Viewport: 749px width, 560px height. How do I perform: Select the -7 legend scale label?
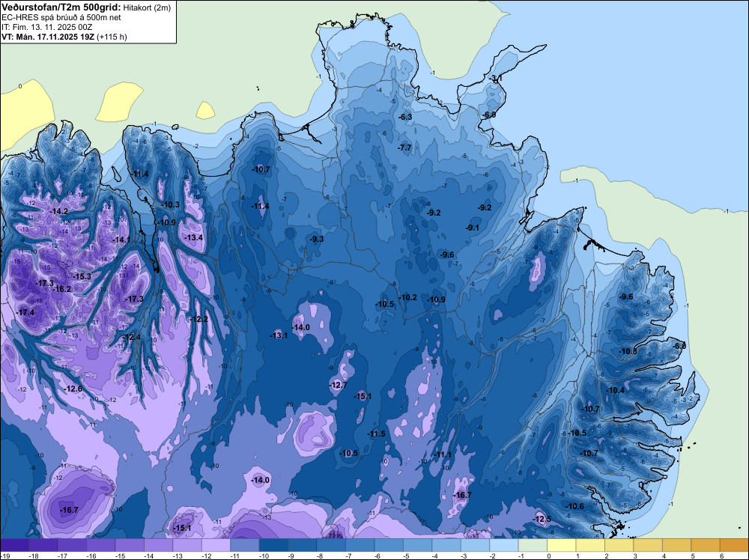[350, 556]
